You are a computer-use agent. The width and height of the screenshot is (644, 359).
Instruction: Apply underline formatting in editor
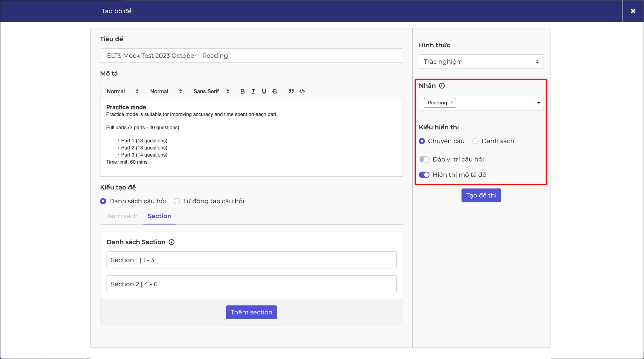click(264, 91)
